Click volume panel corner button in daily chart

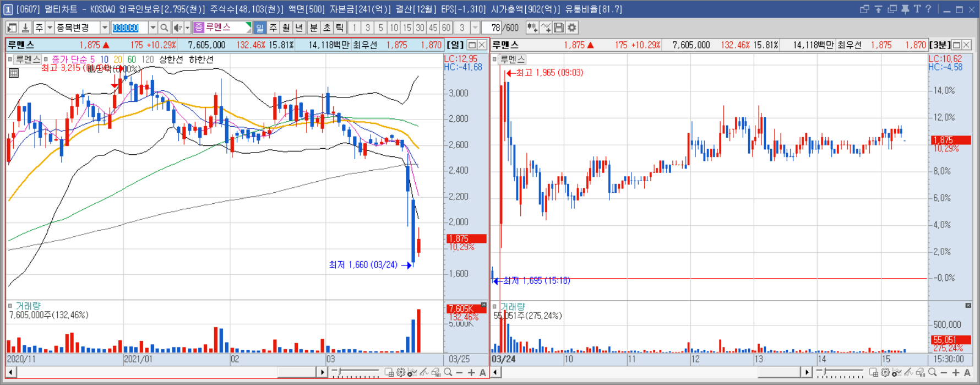coord(483,305)
